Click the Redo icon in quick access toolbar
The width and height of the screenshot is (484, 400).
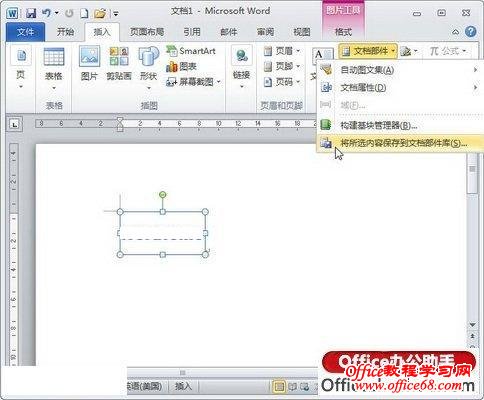point(69,13)
